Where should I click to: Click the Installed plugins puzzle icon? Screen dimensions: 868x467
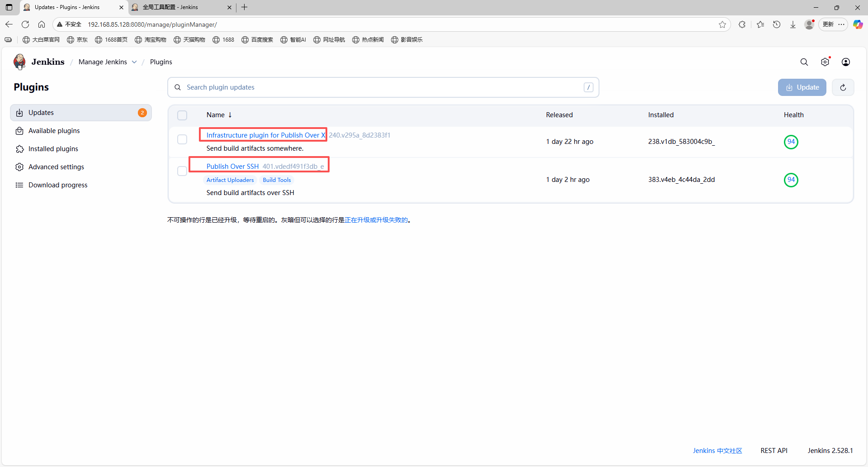[19, 149]
